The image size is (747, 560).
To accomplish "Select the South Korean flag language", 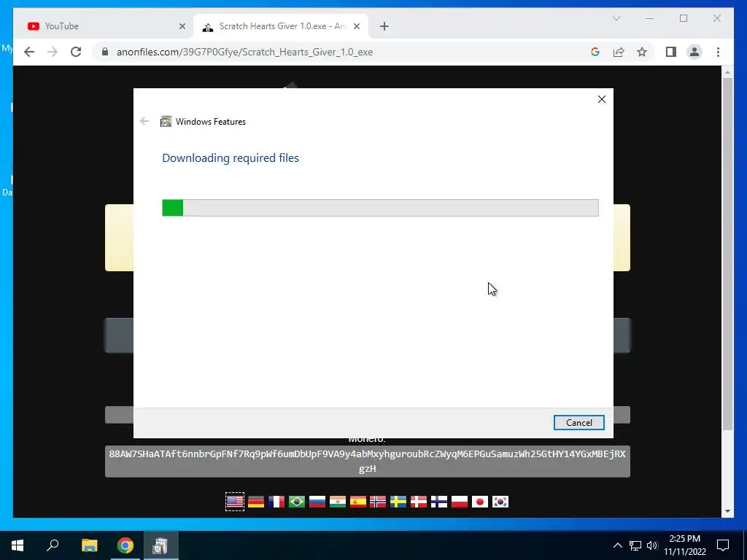I will (500, 502).
